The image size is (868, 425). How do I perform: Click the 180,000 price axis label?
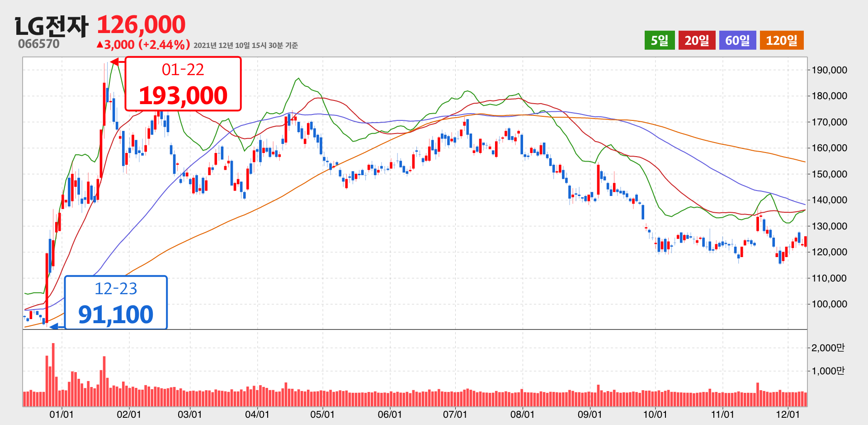pyautogui.click(x=829, y=96)
